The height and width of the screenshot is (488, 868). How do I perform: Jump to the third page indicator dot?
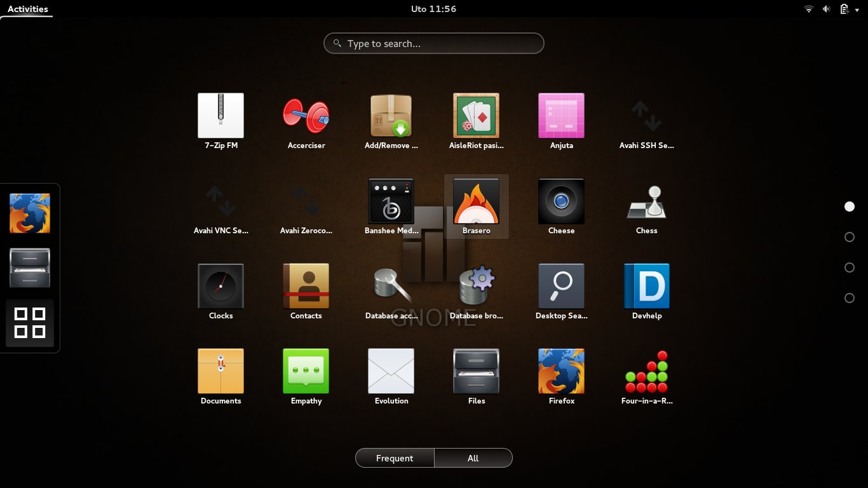pos(850,268)
